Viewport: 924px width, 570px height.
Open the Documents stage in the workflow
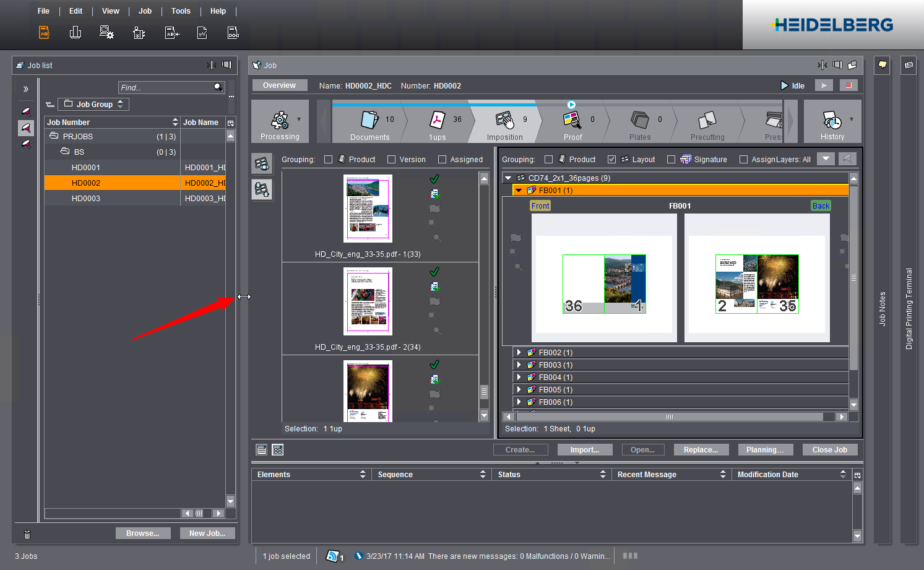369,122
